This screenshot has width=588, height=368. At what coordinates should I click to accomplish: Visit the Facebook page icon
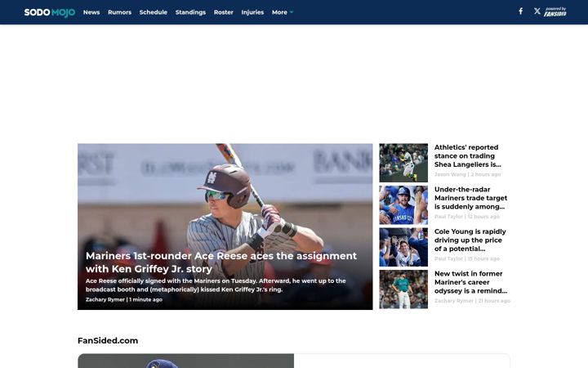(x=520, y=11)
